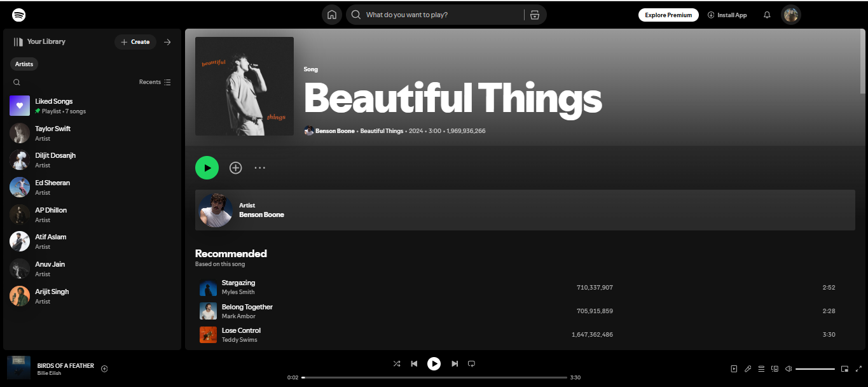Screen dimensions: 868x387
Task: Click Lose Control recommended track
Action: (x=241, y=330)
